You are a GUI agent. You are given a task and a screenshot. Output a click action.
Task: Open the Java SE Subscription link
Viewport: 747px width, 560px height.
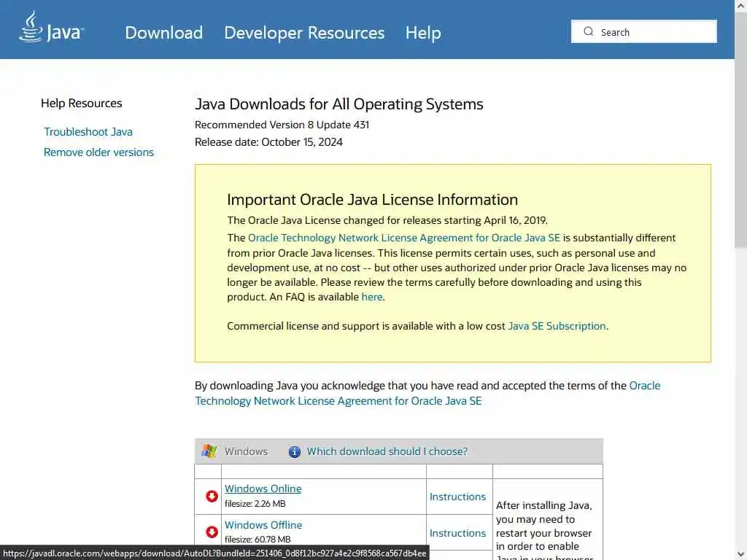tap(557, 326)
